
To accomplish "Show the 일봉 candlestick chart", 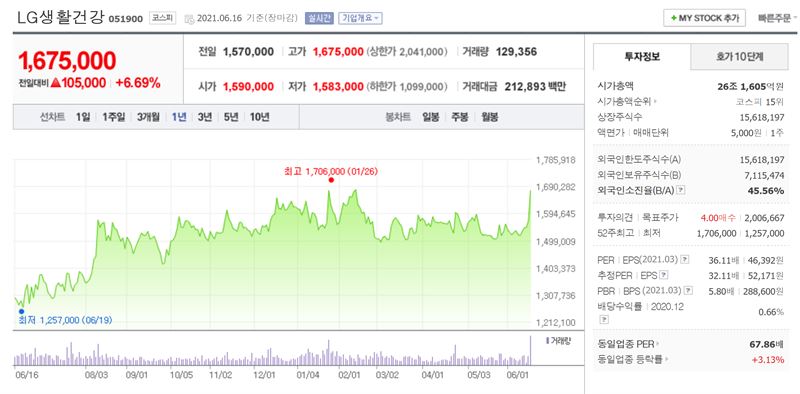I will (x=431, y=117).
